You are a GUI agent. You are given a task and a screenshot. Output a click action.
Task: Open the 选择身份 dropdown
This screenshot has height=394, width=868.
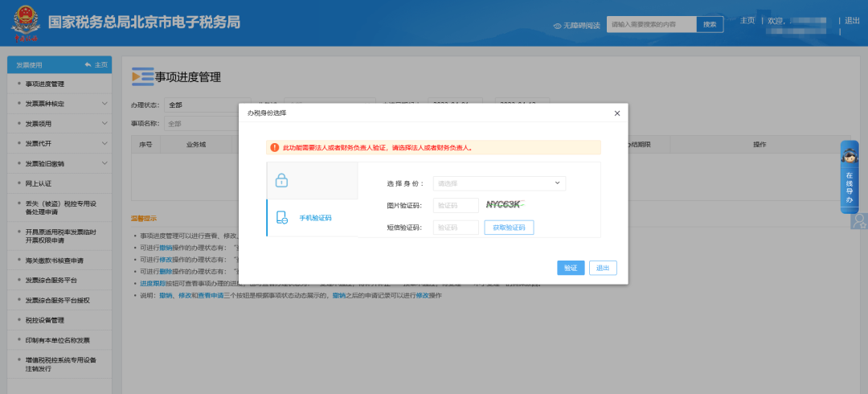pyautogui.click(x=499, y=183)
